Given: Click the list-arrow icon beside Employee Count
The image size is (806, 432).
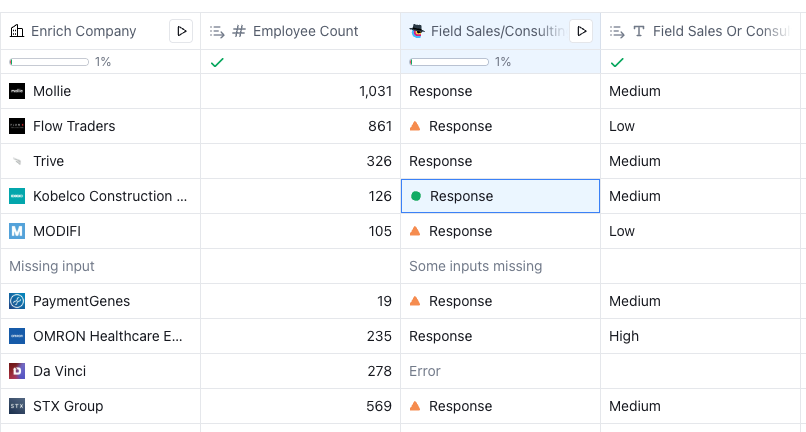Looking at the screenshot, I should click(x=217, y=32).
